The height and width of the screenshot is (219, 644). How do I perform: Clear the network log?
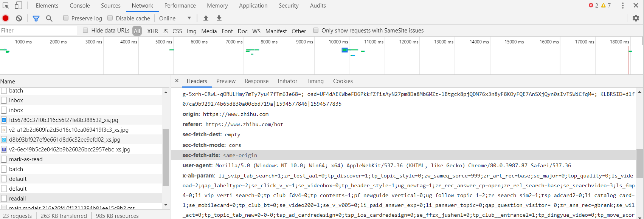[19, 18]
